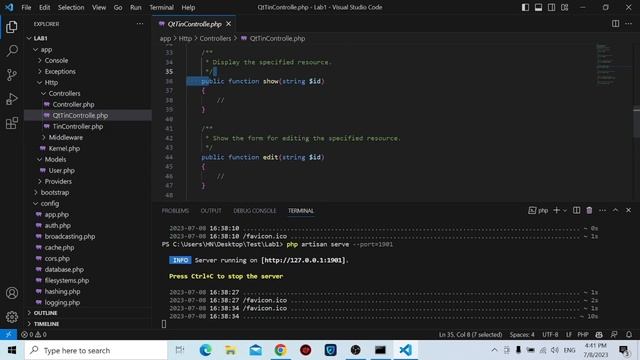Close the terminal panel
This screenshot has width=640, height=360.
(628, 210)
